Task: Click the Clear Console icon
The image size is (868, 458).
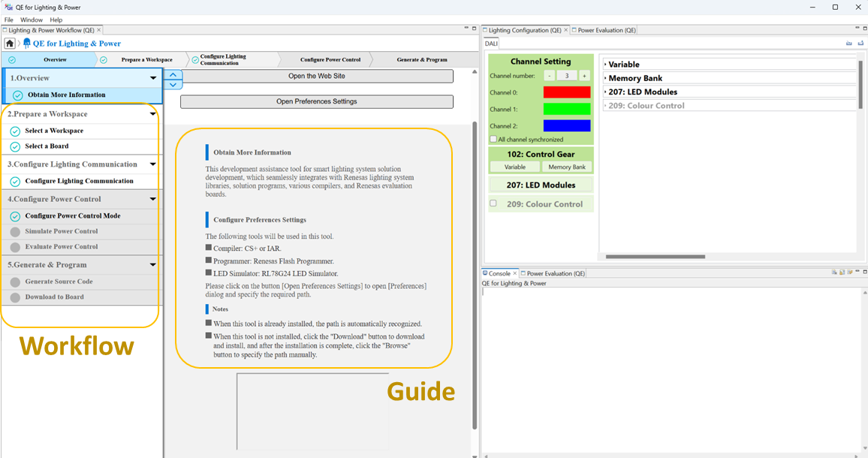Action: (833, 272)
